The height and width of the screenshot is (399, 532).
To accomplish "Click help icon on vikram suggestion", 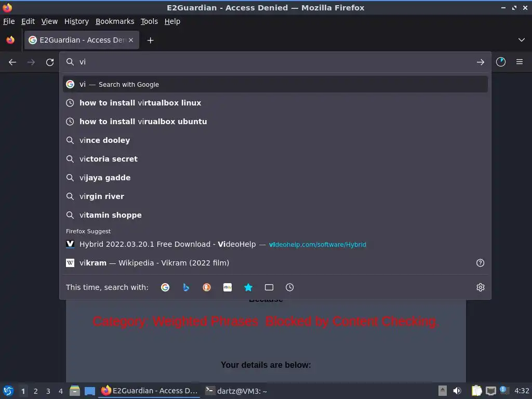I will point(480,263).
